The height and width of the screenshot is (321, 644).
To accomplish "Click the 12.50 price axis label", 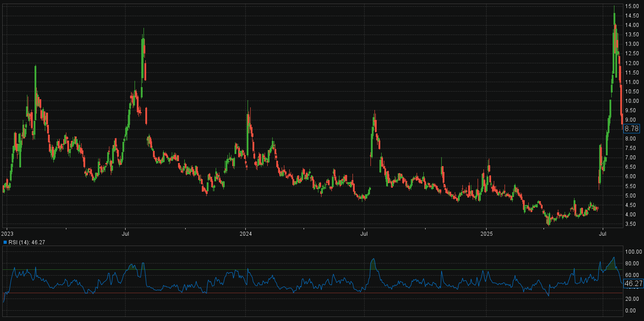I will (x=632, y=53).
